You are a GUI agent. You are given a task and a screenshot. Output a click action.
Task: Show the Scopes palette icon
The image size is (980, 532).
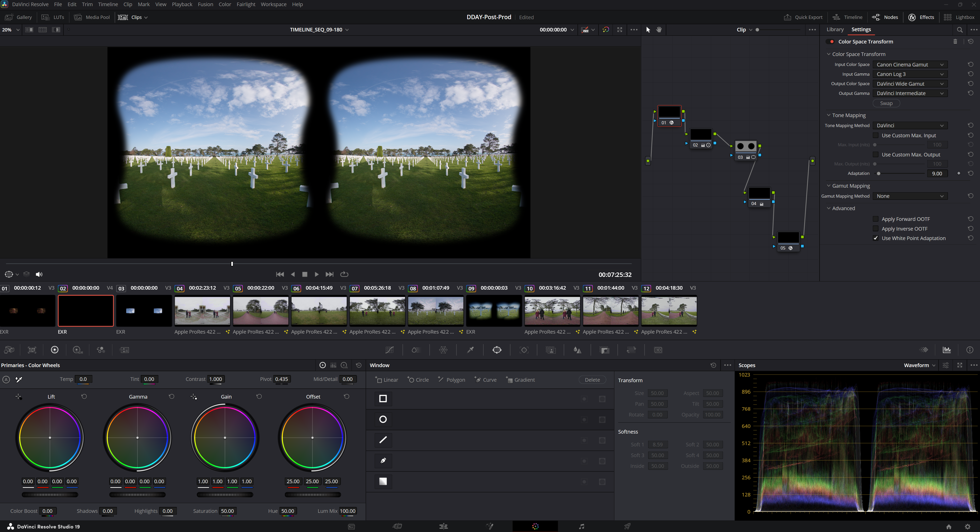947,350
